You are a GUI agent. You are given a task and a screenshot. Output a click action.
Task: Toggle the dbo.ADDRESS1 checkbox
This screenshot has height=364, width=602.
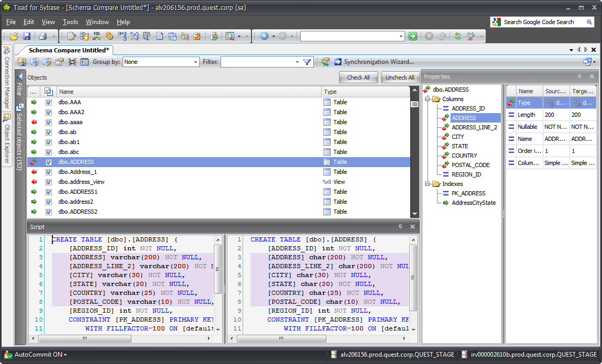48,192
